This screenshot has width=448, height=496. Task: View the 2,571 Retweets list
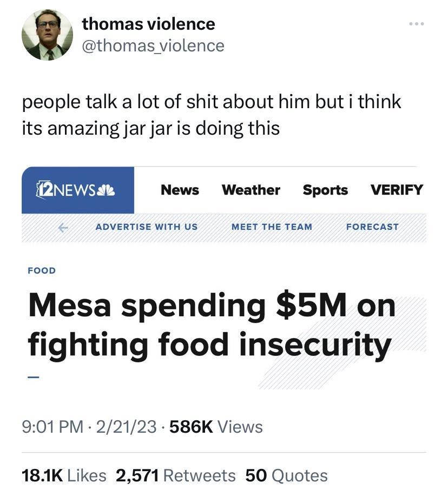(x=176, y=475)
